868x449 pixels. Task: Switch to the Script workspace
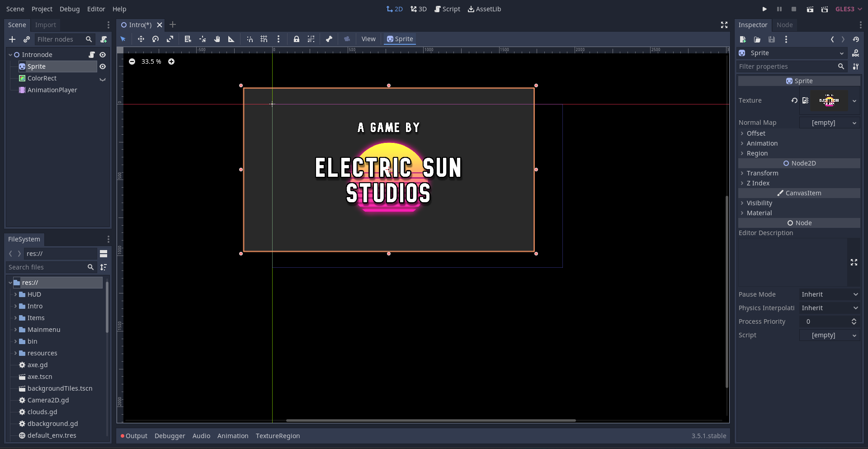(447, 9)
